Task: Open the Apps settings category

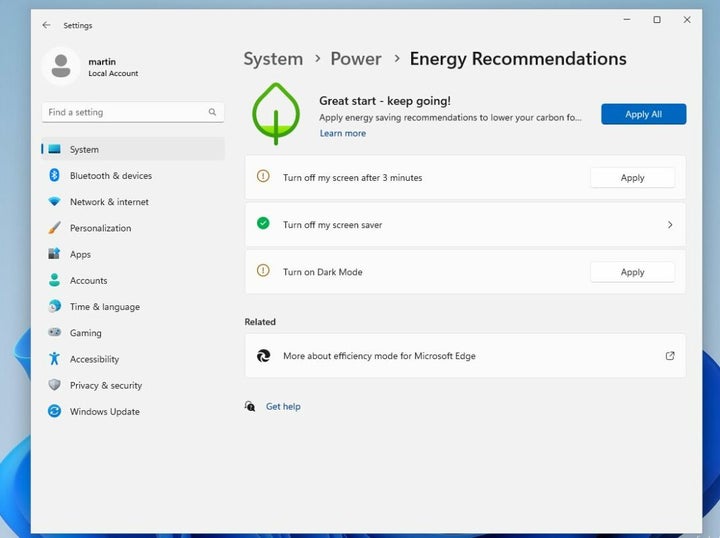Action: 80,254
